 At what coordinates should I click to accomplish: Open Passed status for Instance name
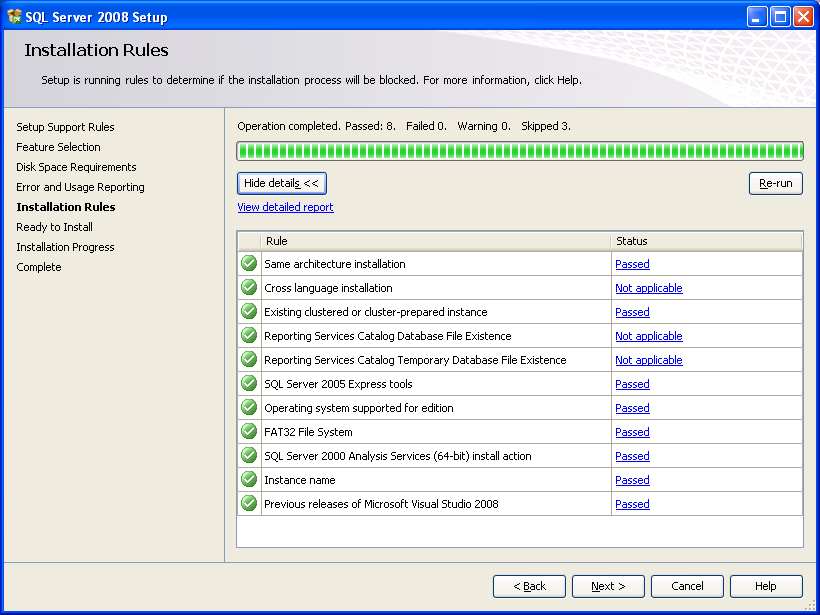tap(632, 481)
